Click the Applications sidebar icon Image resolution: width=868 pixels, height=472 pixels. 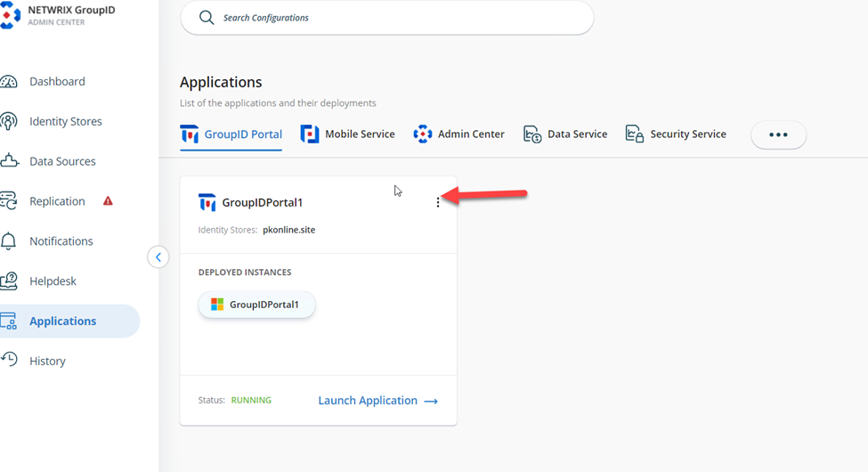pyautogui.click(x=8, y=321)
